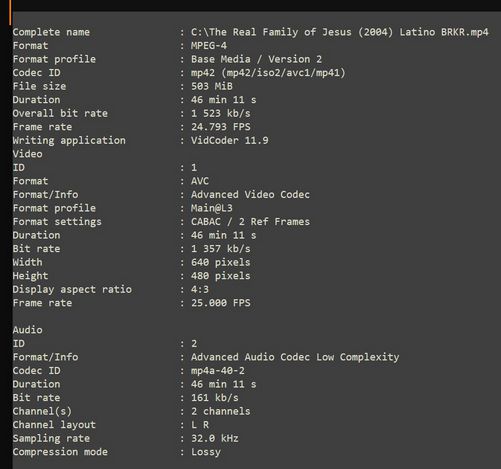
Task: Click the mp4a-40-2 codec ID value
Action: (x=218, y=371)
